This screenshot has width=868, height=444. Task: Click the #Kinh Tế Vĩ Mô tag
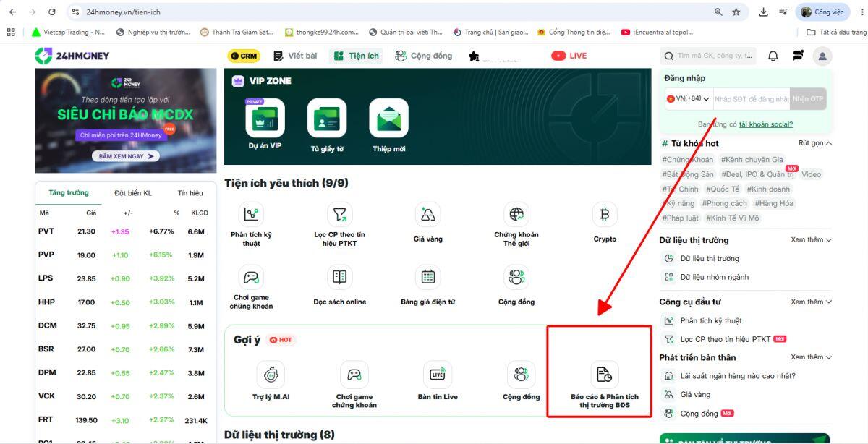[x=733, y=218]
